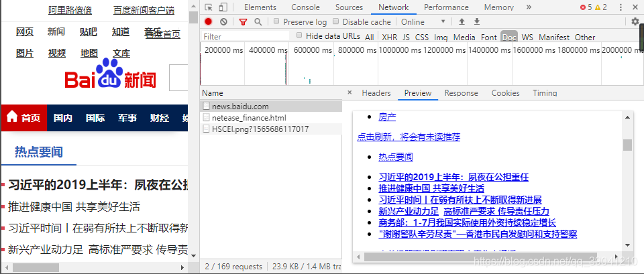Open network settings gear icon
The width and height of the screenshot is (644, 274).
tap(635, 21)
